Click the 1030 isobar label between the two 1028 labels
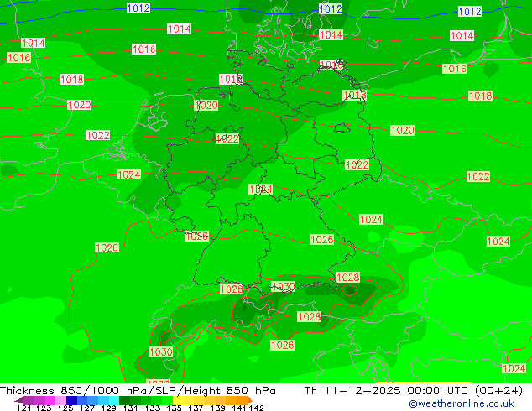The height and width of the screenshot is (411, 532). pos(284,287)
